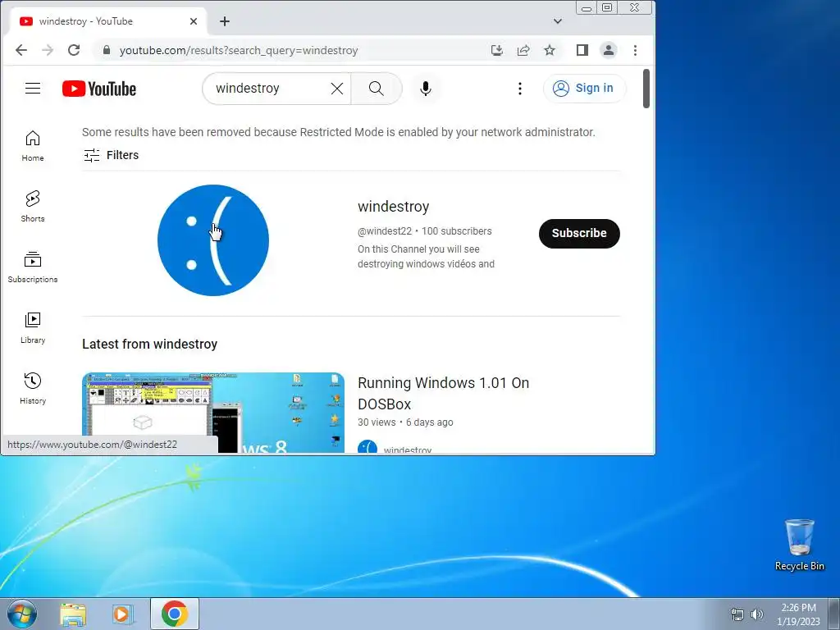
Task: Open Windows Explorer from the taskbar
Action: tap(73, 614)
